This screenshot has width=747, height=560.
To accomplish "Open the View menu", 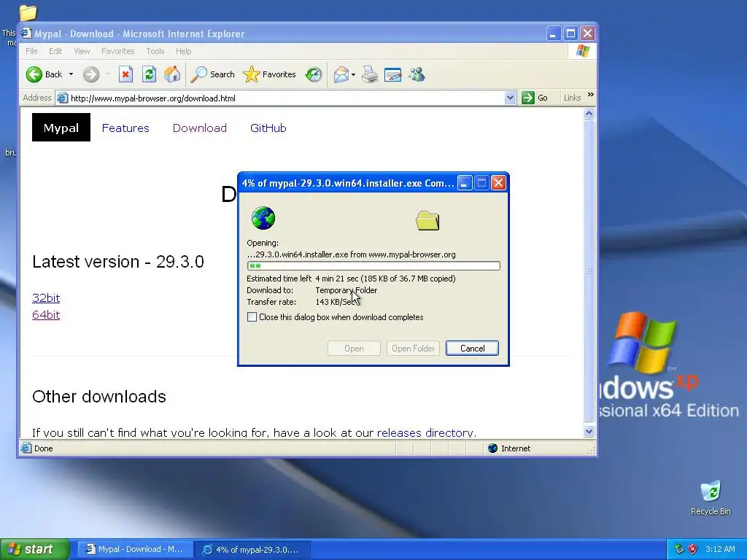I will [x=82, y=51].
